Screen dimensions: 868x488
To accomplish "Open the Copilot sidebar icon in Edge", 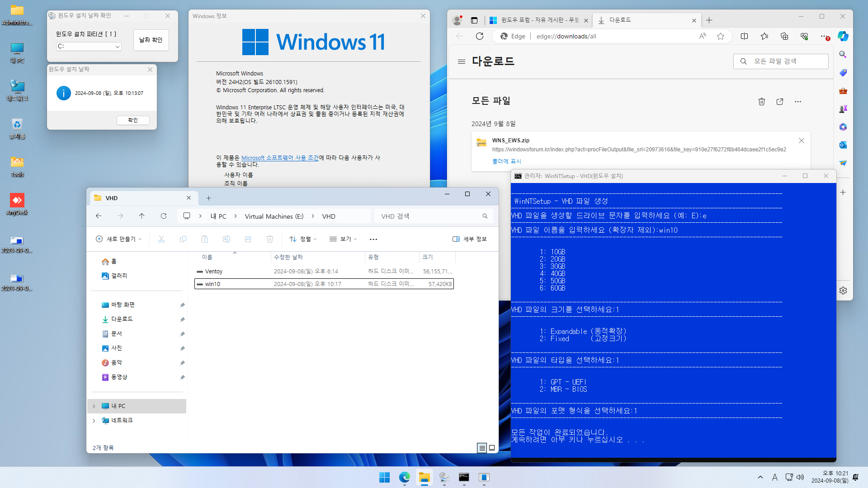I will click(x=843, y=36).
